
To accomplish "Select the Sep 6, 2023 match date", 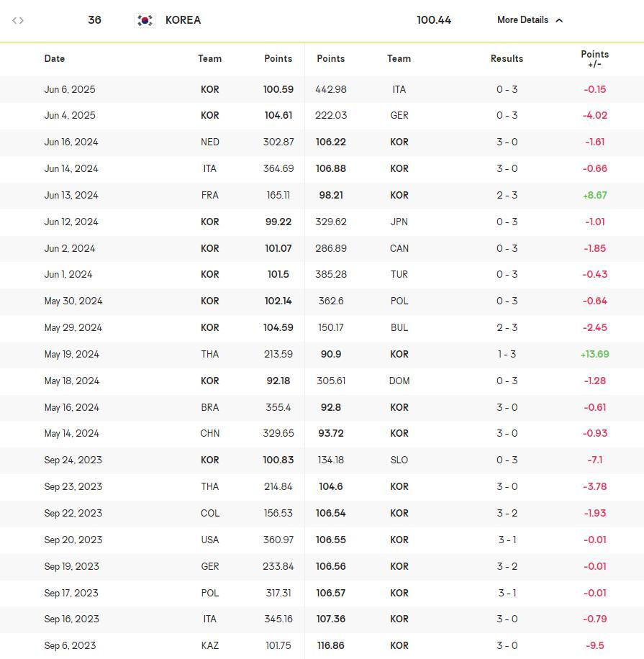I will (x=70, y=645).
